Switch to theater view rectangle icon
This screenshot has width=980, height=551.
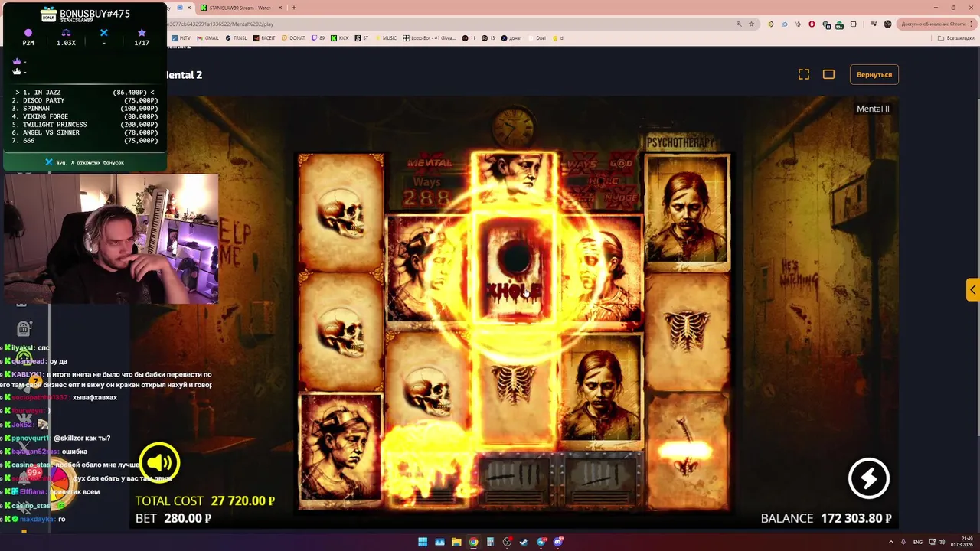828,74
